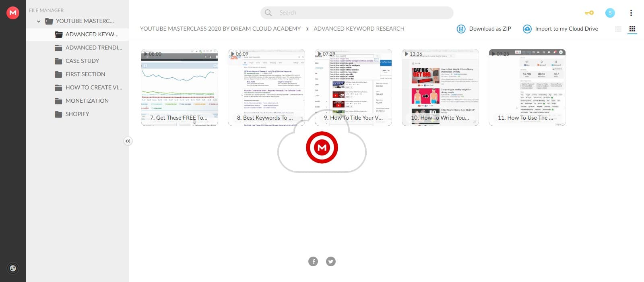Click the key icon in top bar
This screenshot has width=644, height=282.
589,13
